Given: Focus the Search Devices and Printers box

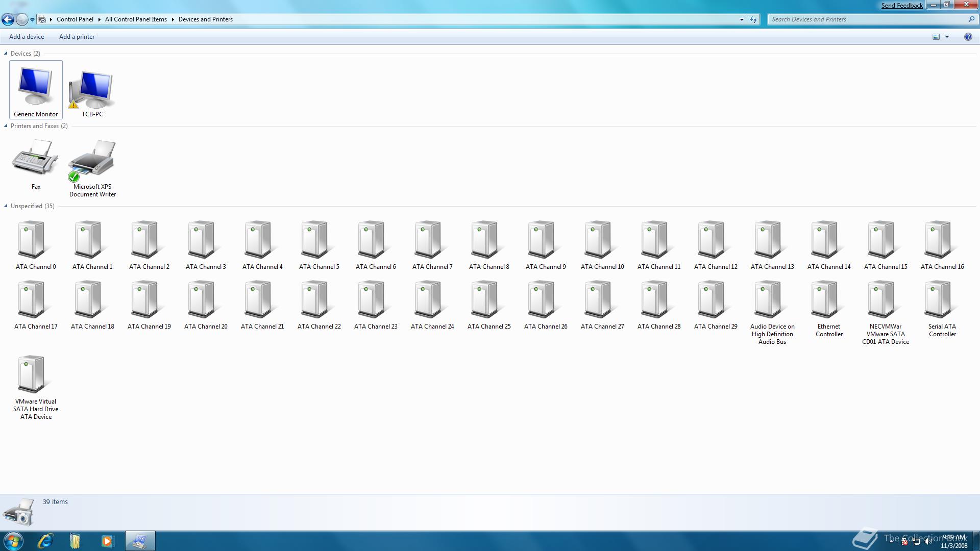Looking at the screenshot, I should pyautogui.click(x=868, y=19).
